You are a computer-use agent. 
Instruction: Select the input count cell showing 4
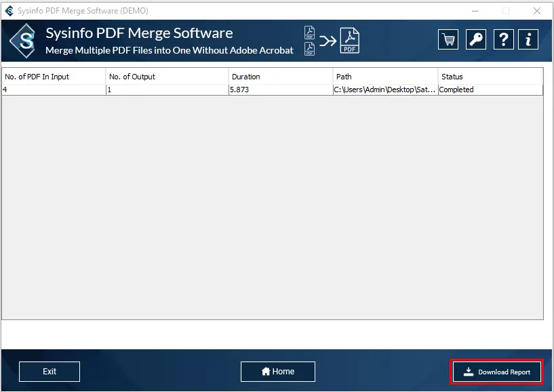[x=54, y=90]
